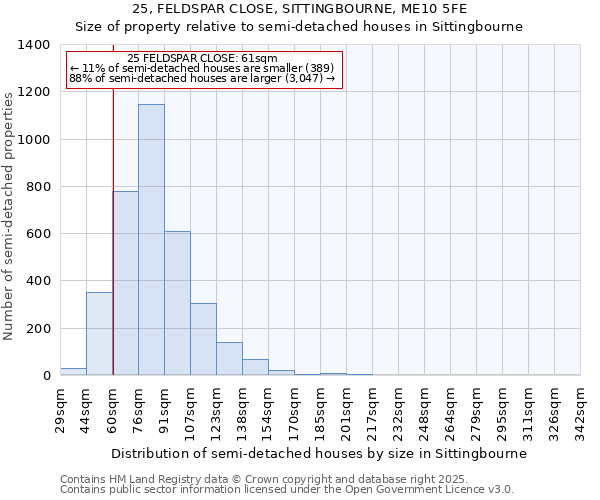The width and height of the screenshot is (600, 500).
Task: Click the y-axis label 'Number of semi-detached properties'
Action: click(x=8, y=216)
